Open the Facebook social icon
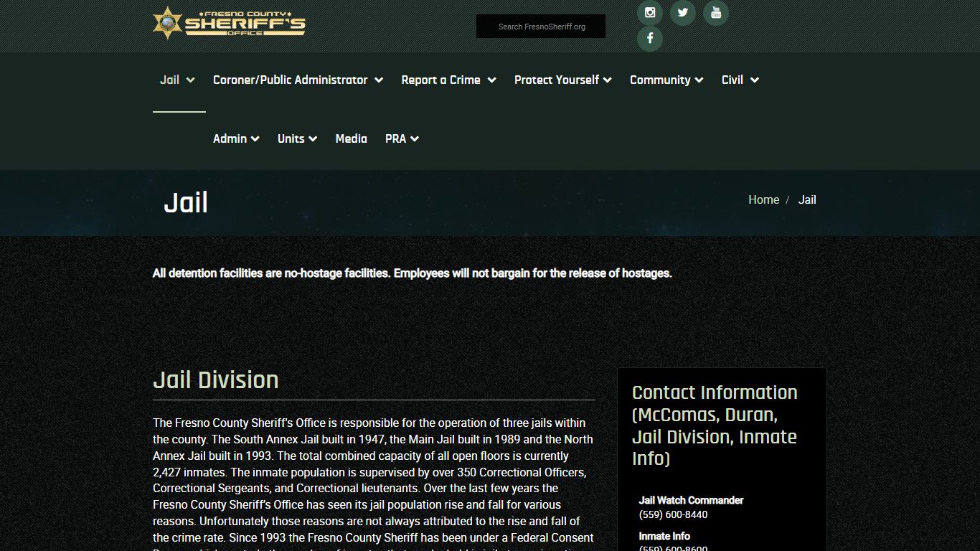The width and height of the screenshot is (980, 551). 649,39
